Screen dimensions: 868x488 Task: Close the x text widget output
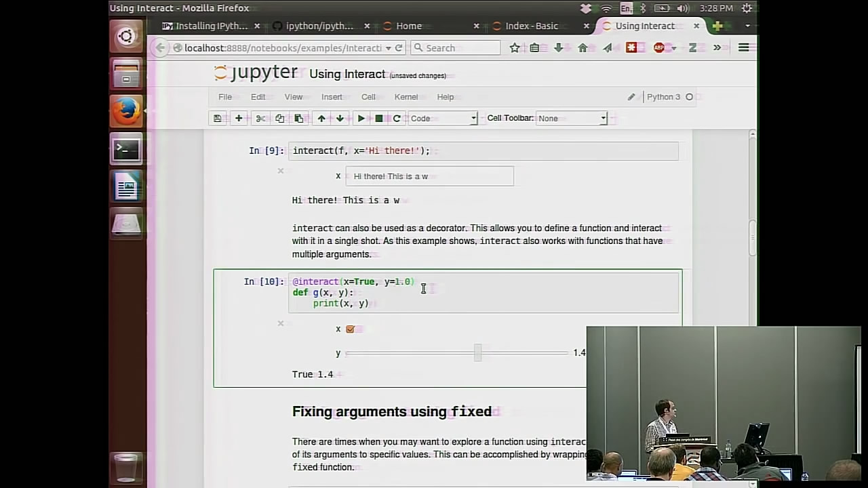pos(281,171)
